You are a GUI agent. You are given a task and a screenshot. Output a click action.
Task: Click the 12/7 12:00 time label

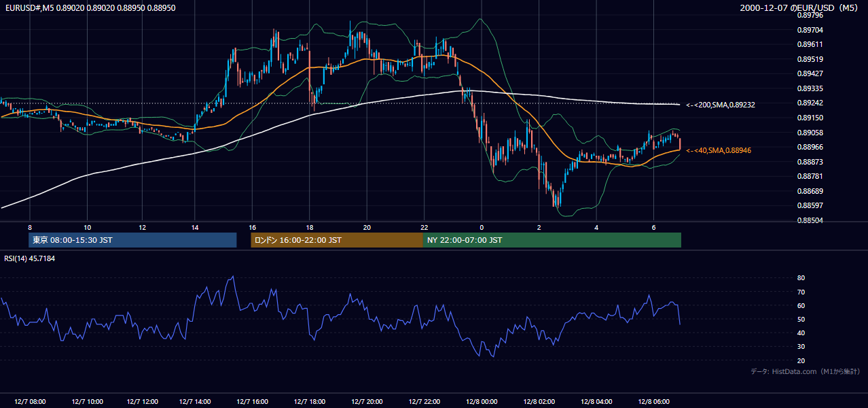coord(142,402)
